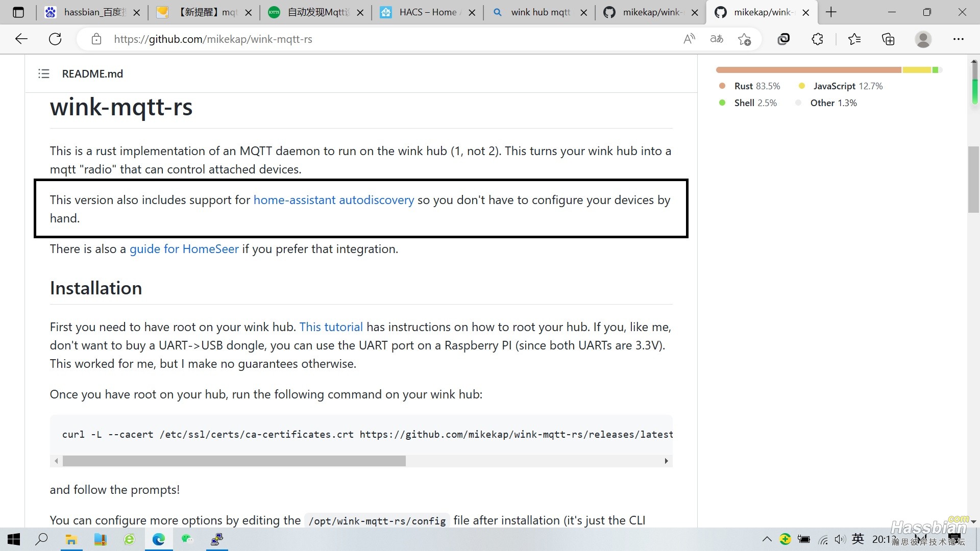View site information lock icon
This screenshot has height=551, width=980.
96,39
